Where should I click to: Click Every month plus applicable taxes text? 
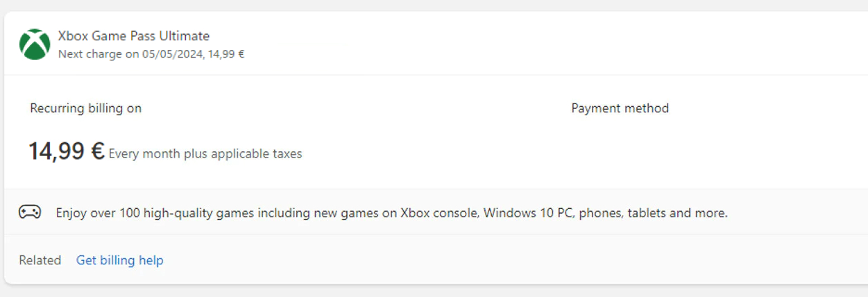(205, 154)
